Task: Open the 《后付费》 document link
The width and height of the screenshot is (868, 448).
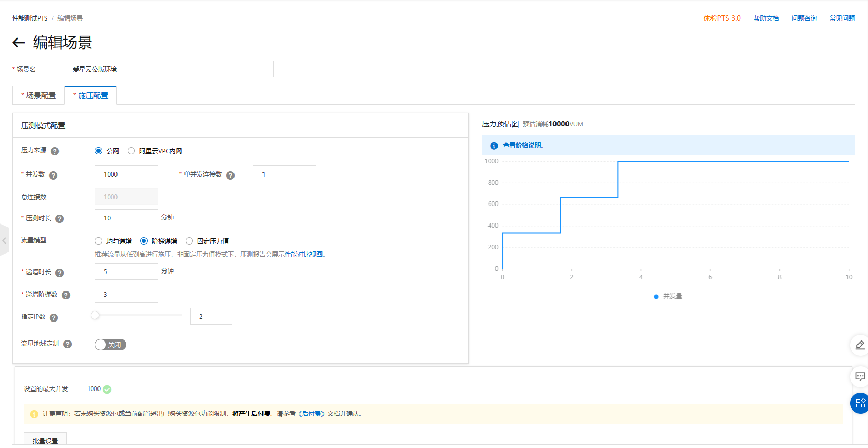Action: (311, 414)
